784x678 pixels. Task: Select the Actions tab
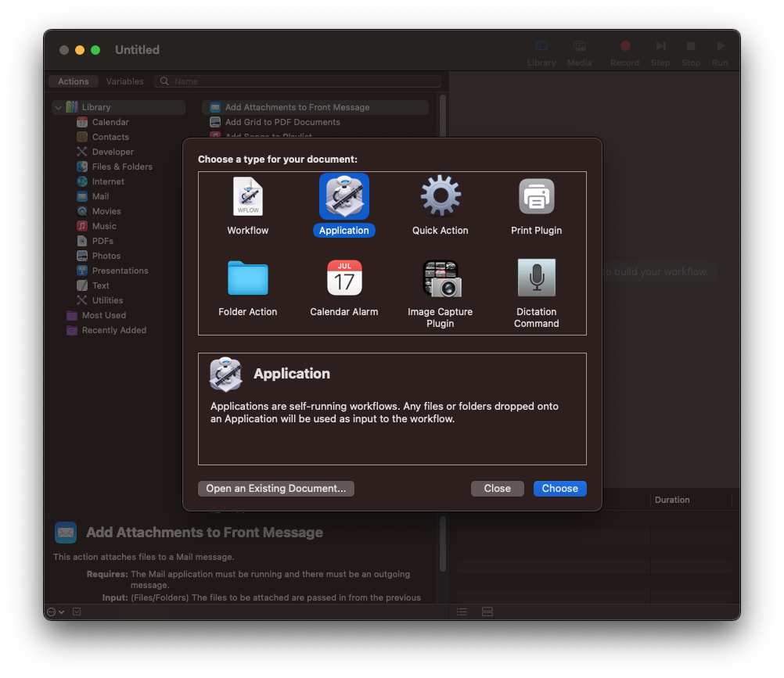(73, 81)
